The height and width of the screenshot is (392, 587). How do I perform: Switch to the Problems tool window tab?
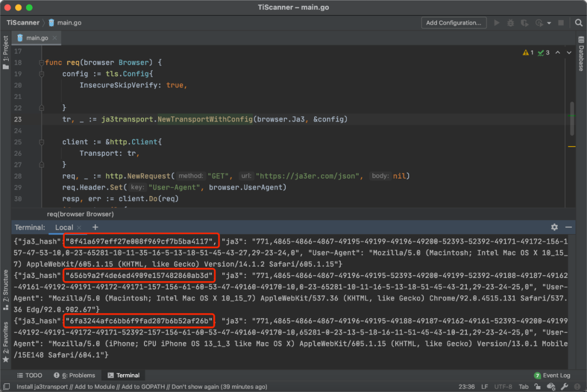pos(74,375)
